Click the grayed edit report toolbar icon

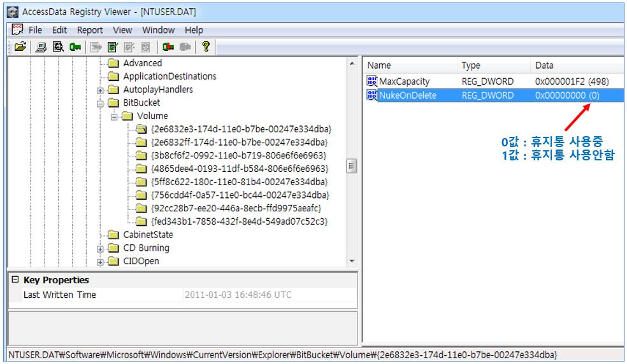point(129,47)
